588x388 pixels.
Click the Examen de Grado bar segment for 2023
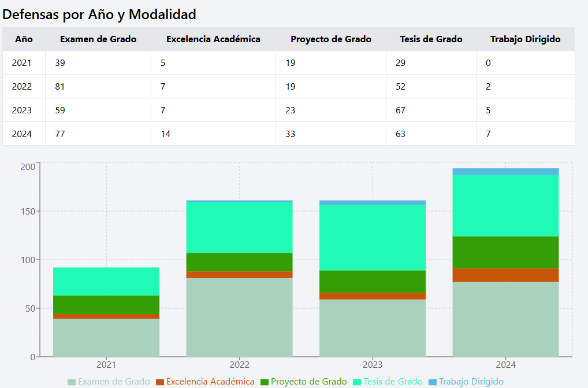coord(373,328)
